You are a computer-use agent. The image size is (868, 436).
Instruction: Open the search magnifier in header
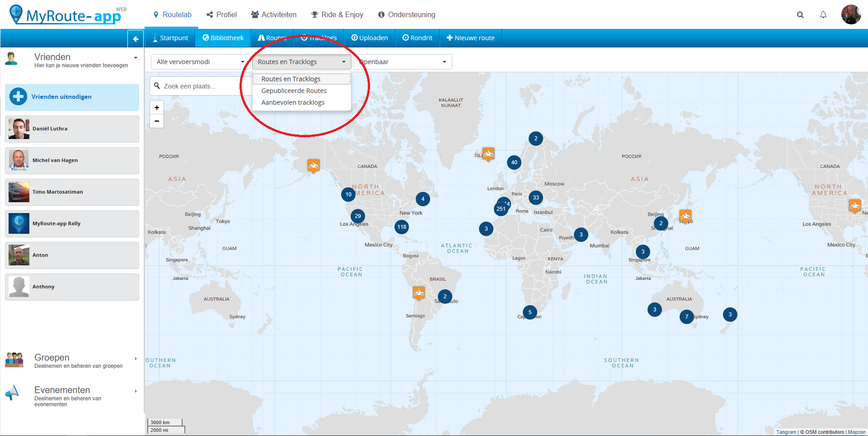pos(800,15)
